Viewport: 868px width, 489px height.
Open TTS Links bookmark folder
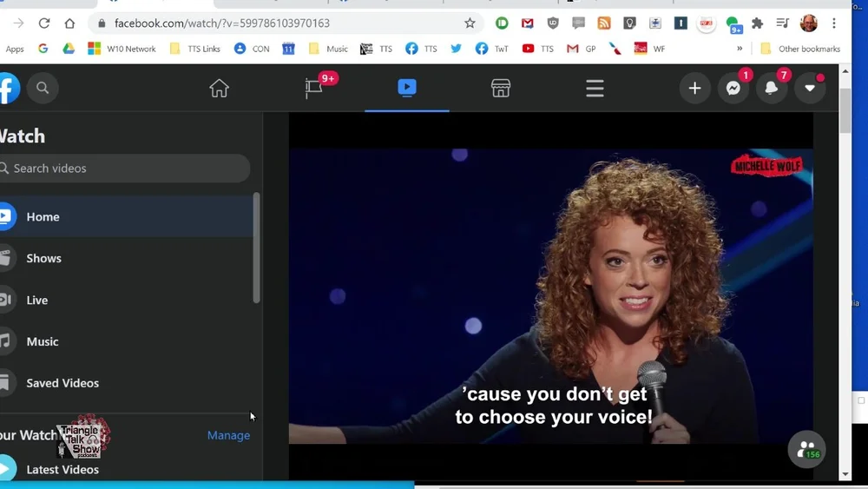(194, 49)
